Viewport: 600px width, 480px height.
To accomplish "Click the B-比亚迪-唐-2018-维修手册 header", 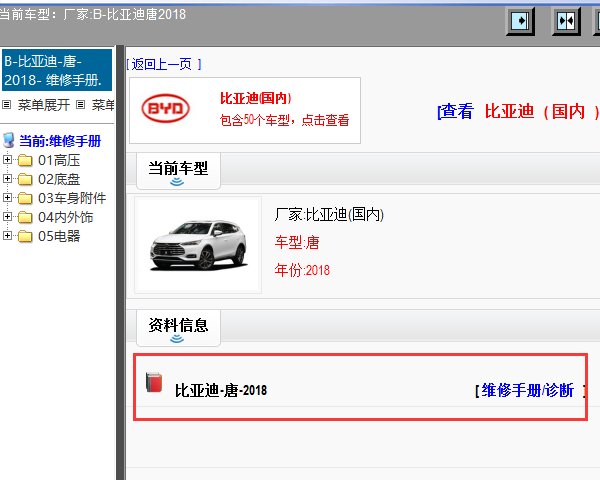I will pyautogui.click(x=57, y=70).
